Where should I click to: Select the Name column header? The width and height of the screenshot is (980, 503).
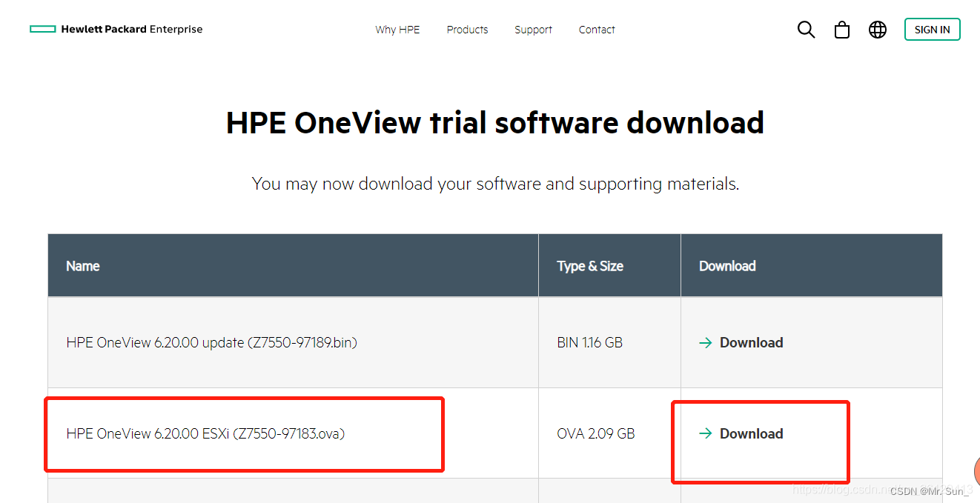pyautogui.click(x=82, y=265)
